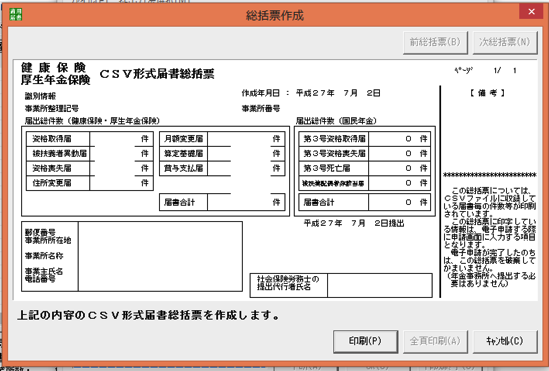The width and height of the screenshot is (549, 371).
Task: Select the 算定基礎届 label
Action: 184,154
